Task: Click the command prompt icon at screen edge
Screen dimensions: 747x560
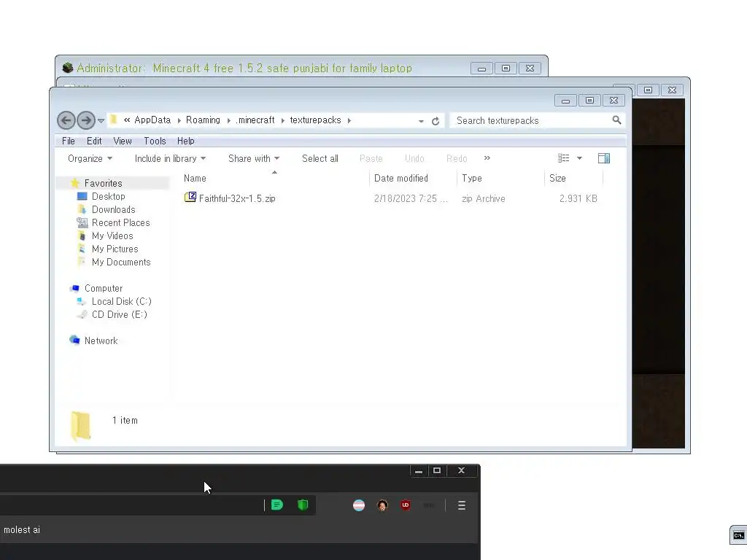Action: tap(738, 535)
